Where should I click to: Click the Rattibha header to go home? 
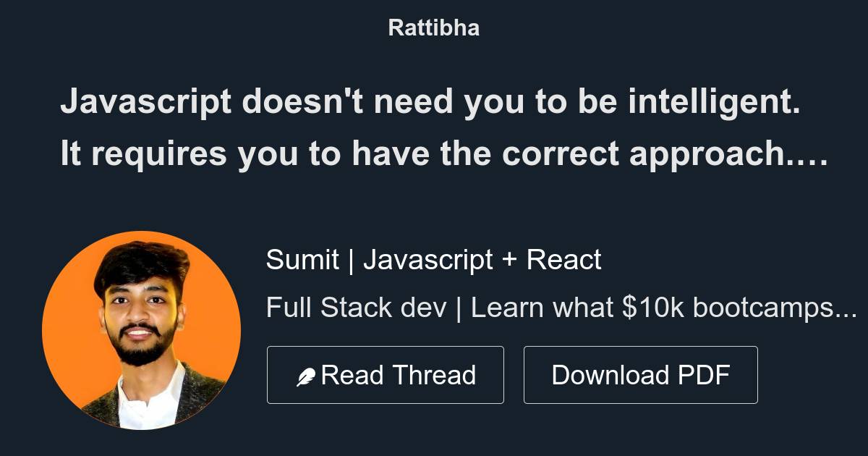click(433, 28)
